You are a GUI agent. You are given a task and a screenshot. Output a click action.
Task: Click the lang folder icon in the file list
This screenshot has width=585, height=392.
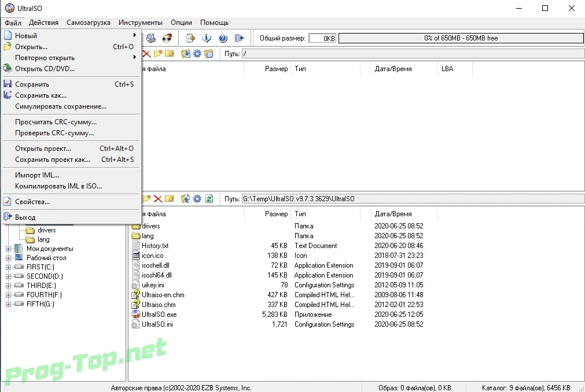click(136, 236)
